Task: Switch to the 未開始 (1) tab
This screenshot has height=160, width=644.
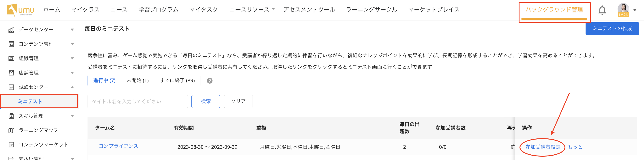Action: click(x=137, y=80)
